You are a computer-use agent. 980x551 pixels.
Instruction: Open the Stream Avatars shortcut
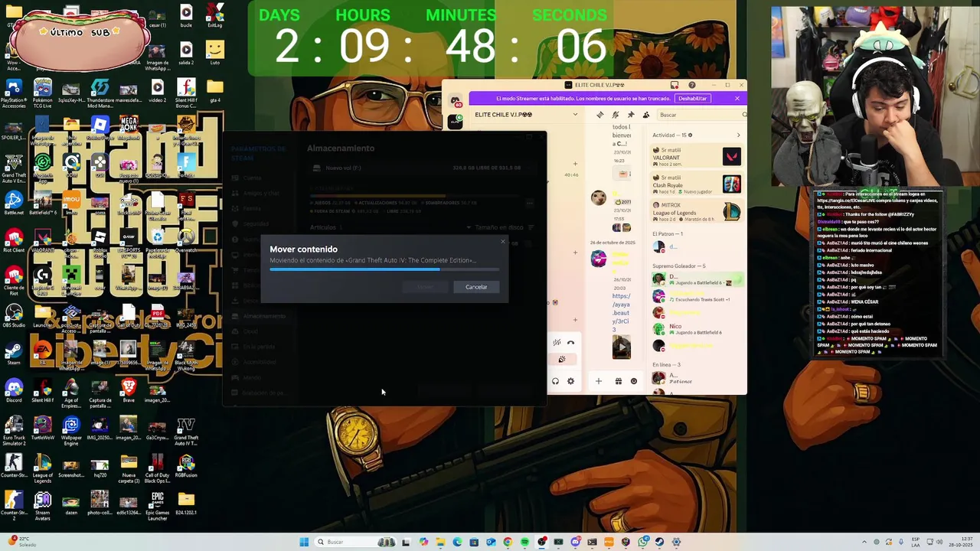coord(43,506)
